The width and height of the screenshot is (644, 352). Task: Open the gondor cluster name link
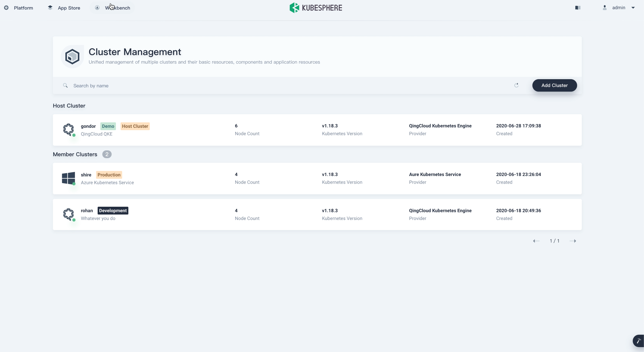coord(88,126)
